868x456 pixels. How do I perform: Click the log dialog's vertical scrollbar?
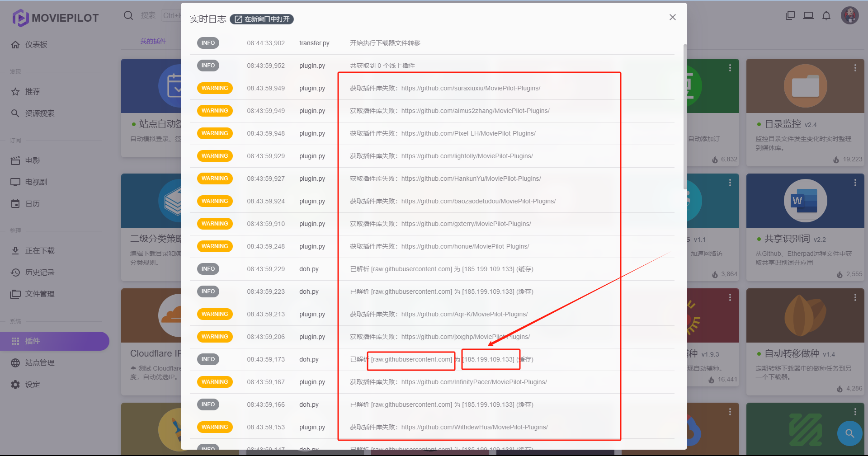click(685, 118)
